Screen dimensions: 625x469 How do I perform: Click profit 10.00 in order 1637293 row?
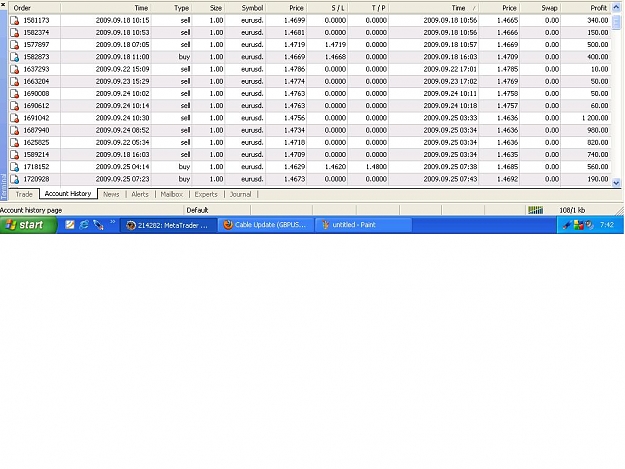600,69
